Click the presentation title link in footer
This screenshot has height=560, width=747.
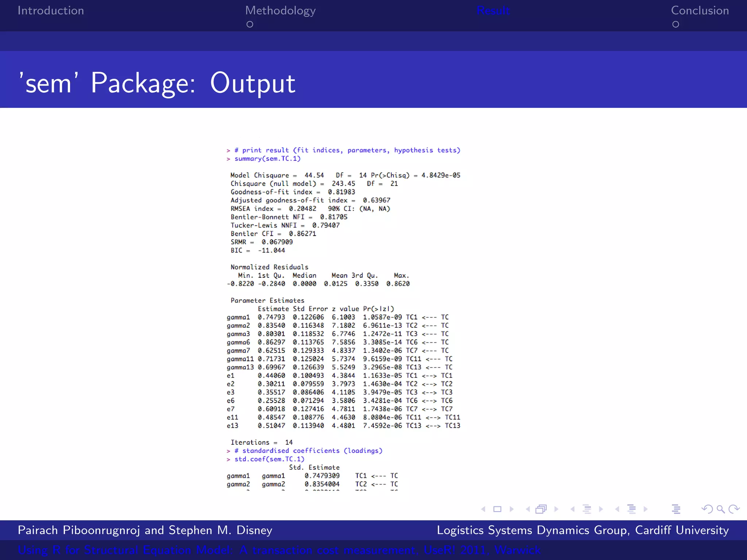click(x=279, y=550)
